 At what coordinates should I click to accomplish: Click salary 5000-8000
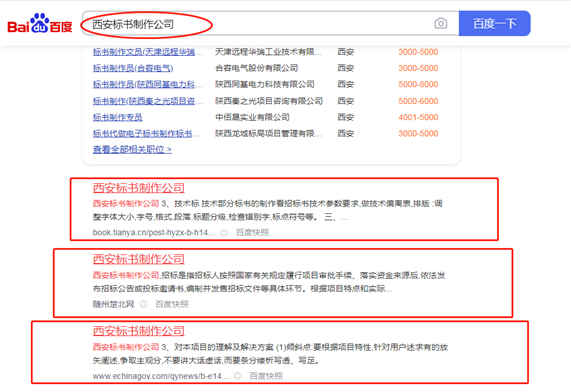click(418, 85)
